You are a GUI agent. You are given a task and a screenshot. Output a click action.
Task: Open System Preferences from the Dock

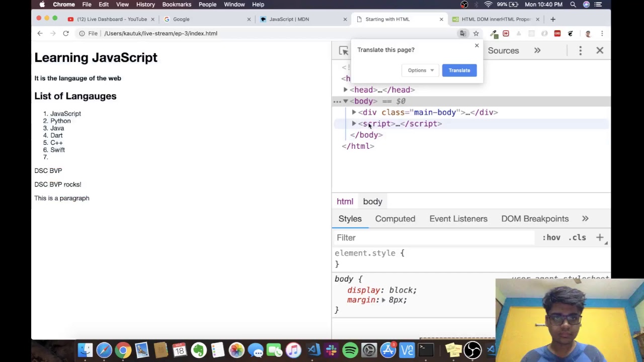tap(369, 350)
